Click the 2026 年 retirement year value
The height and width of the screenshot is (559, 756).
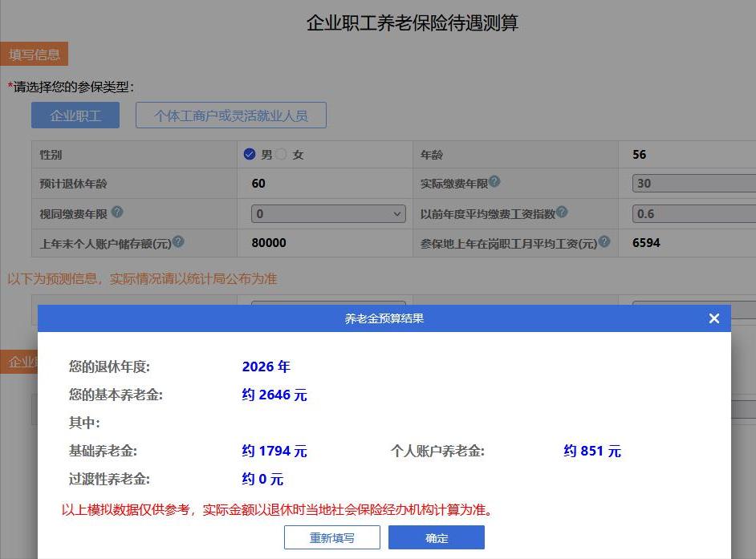[266, 367]
